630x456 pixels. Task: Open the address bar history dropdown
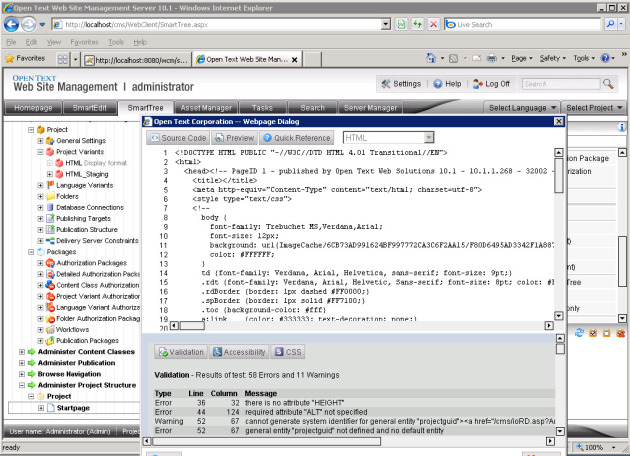pos(386,25)
